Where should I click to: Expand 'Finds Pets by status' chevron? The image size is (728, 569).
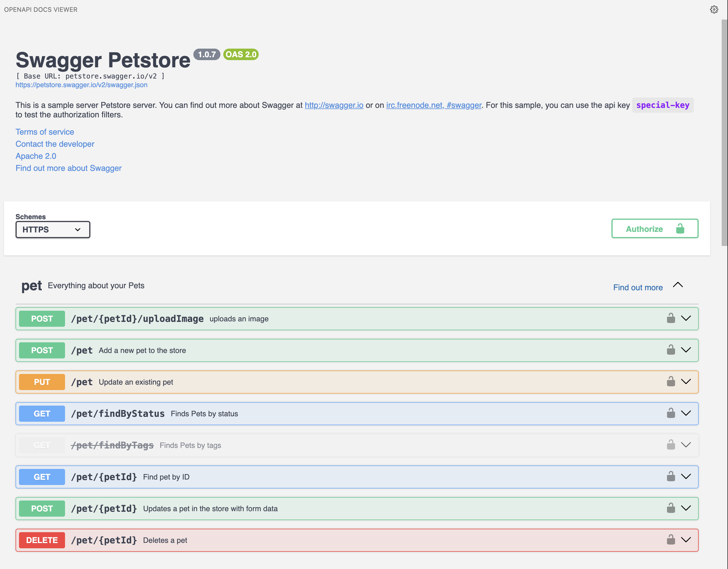pyautogui.click(x=686, y=413)
